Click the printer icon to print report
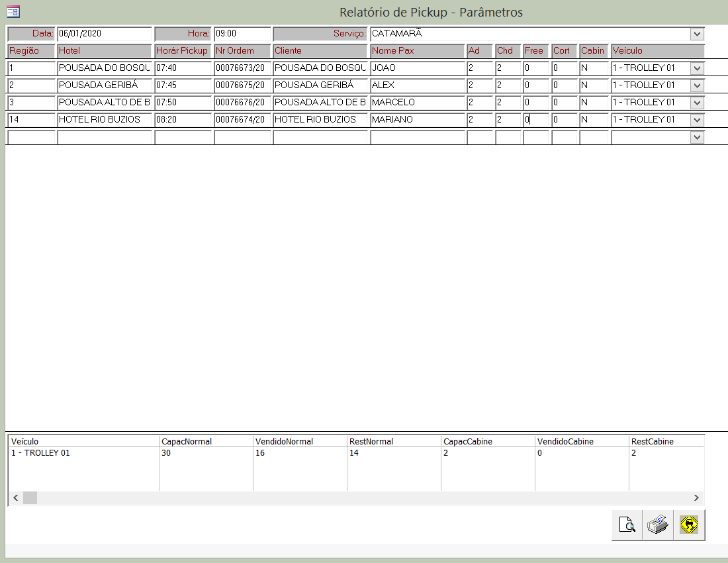The height and width of the screenshot is (563, 728). tap(657, 525)
